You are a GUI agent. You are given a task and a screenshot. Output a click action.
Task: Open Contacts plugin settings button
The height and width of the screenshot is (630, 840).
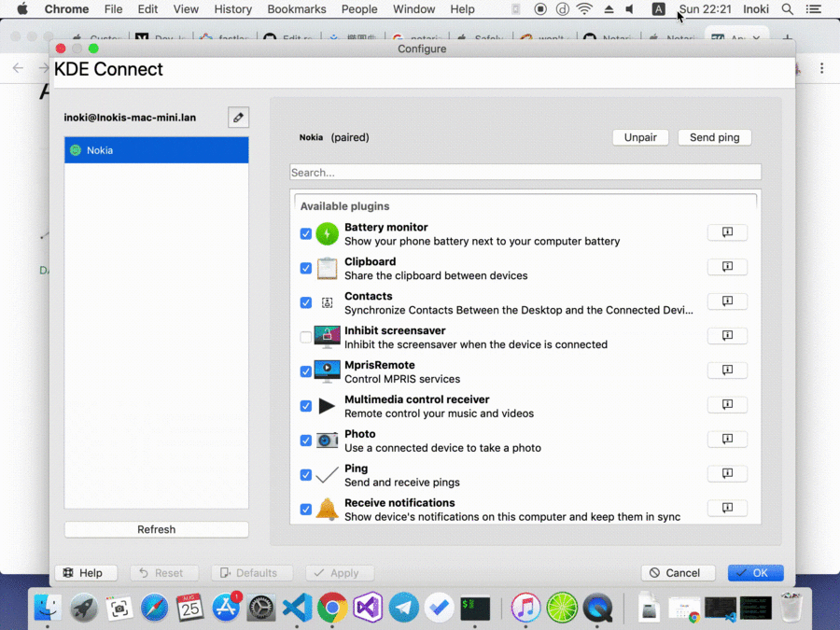click(x=727, y=301)
